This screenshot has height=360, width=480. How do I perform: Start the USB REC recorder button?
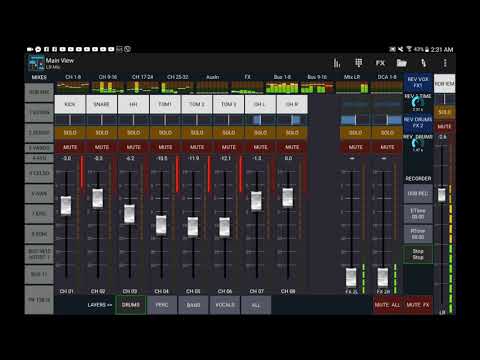point(418,194)
